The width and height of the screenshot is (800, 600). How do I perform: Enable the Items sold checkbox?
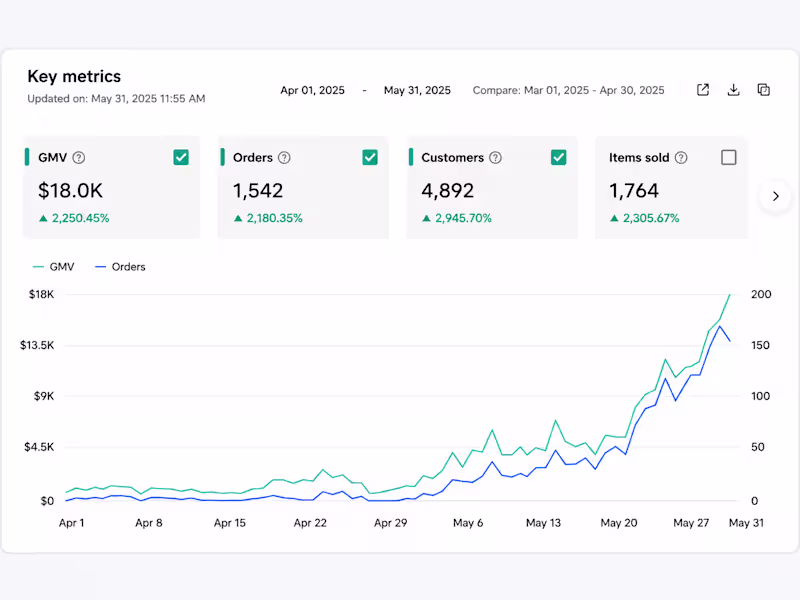point(729,157)
